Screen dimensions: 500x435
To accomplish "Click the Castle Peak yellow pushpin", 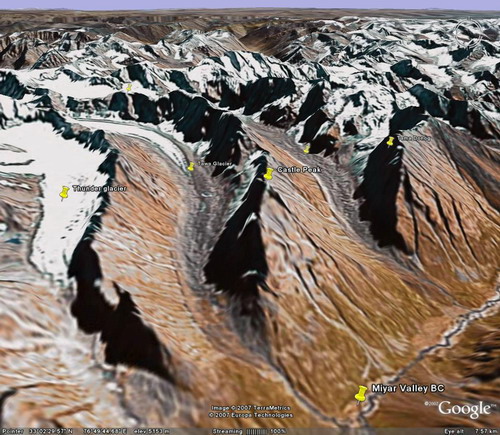I will 268,174.
